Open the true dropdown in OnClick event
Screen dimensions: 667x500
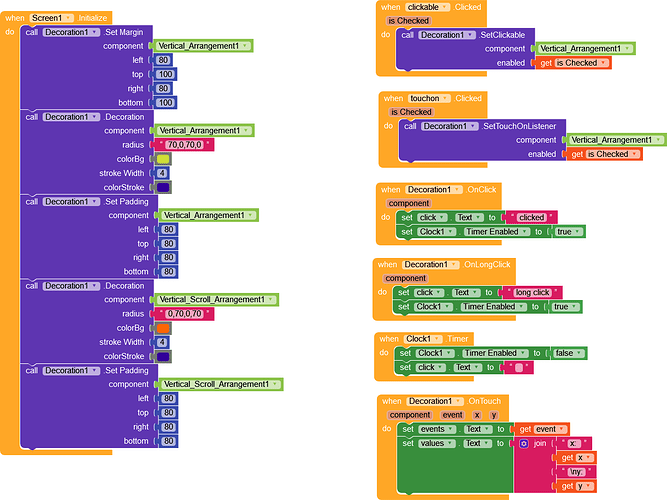click(x=568, y=232)
